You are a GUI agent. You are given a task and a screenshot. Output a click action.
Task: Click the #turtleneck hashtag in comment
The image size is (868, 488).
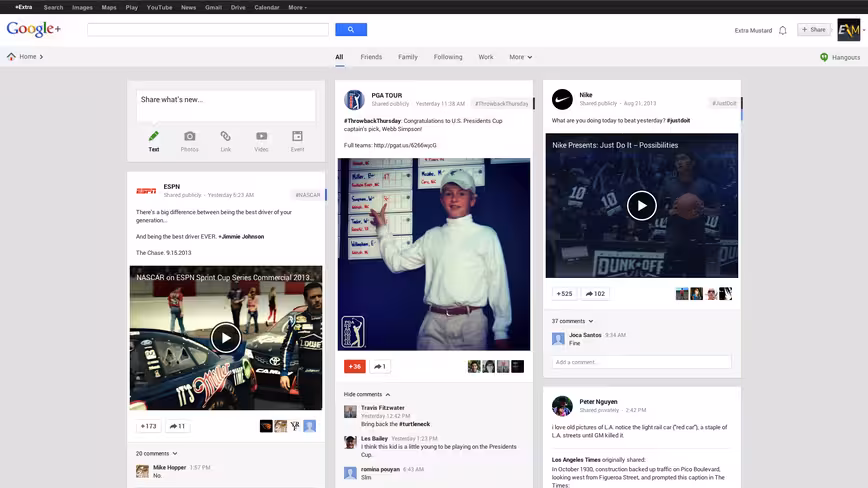click(415, 424)
